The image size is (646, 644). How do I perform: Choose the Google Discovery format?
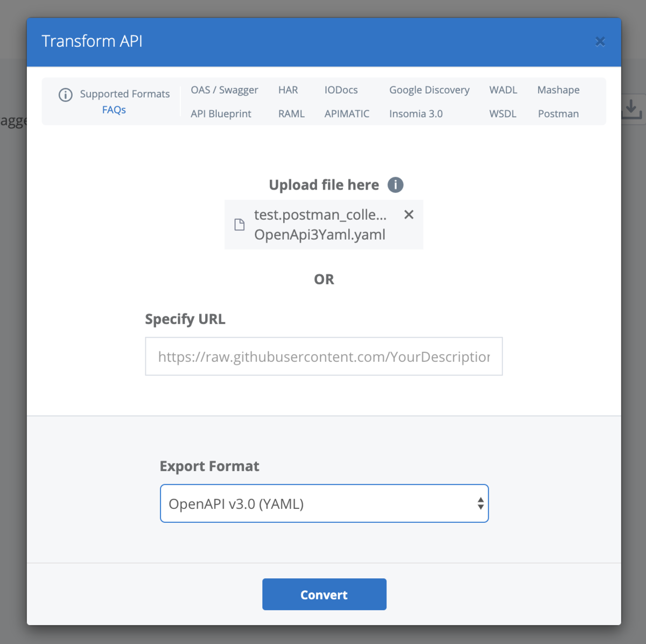tap(429, 90)
